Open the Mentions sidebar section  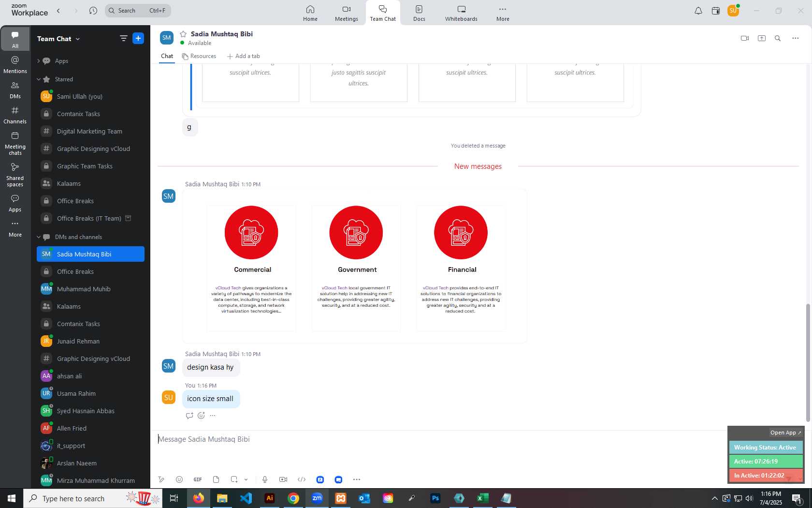coord(15,65)
